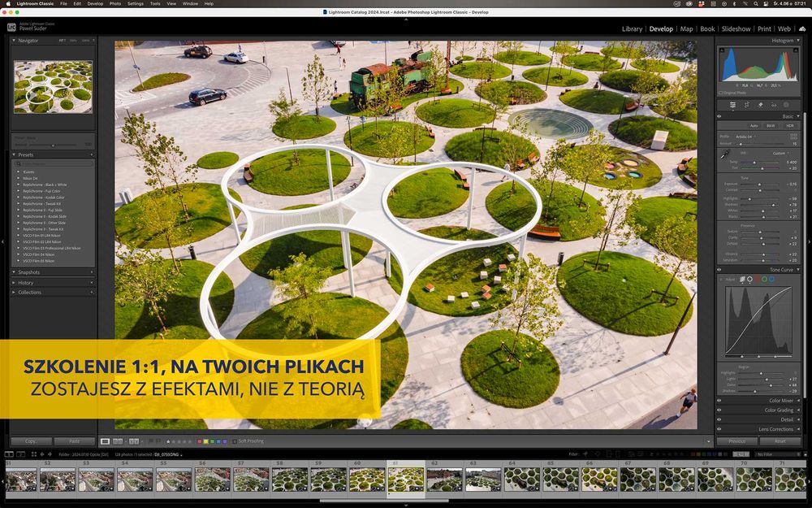Open the Develop menu
This screenshot has height=508, width=812.
pyautogui.click(x=95, y=3)
